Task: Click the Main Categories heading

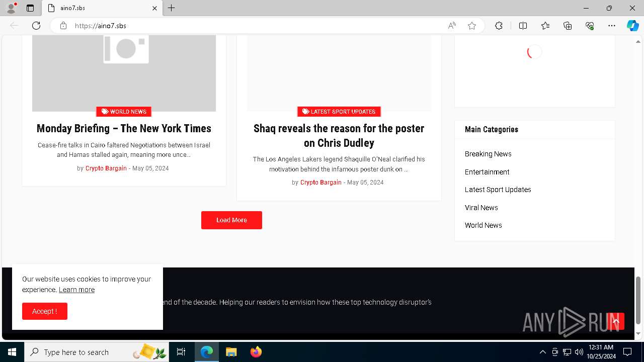Action: (492, 129)
